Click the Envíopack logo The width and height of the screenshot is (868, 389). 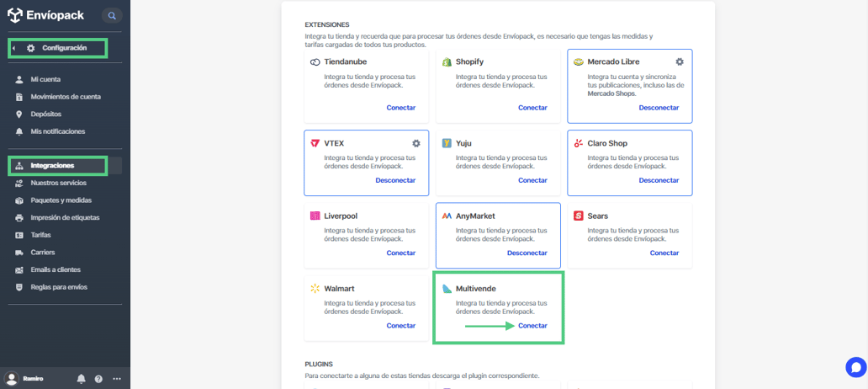45,15
